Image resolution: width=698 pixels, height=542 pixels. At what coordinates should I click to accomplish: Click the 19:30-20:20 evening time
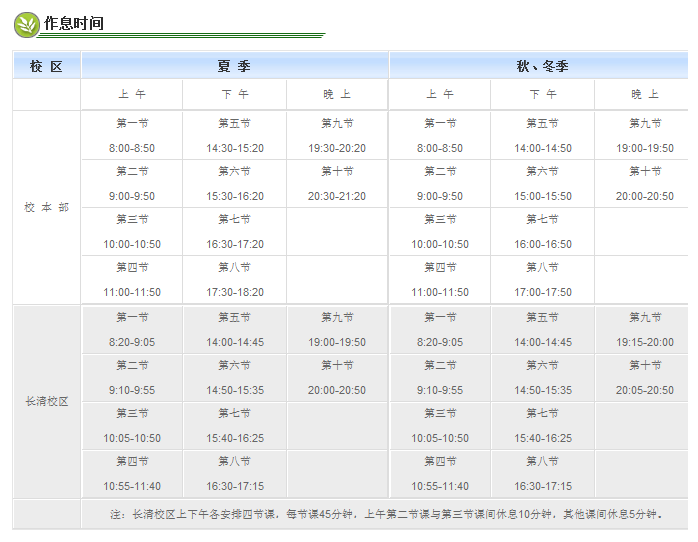tap(337, 148)
